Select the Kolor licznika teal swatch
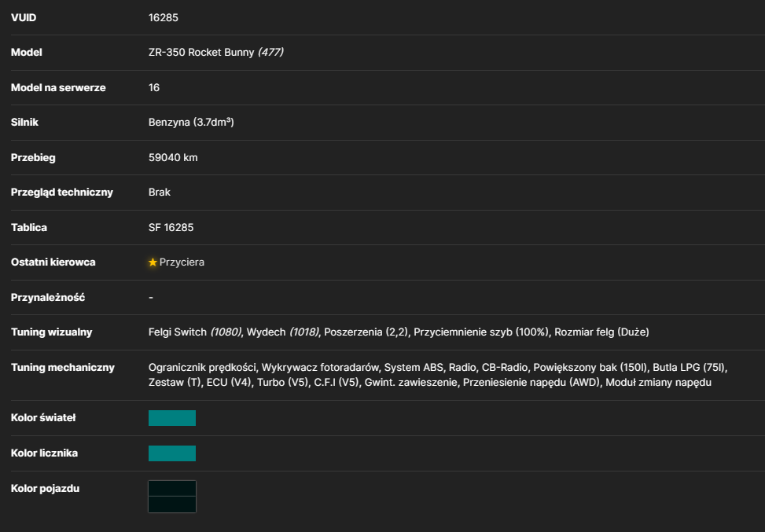 tap(172, 453)
